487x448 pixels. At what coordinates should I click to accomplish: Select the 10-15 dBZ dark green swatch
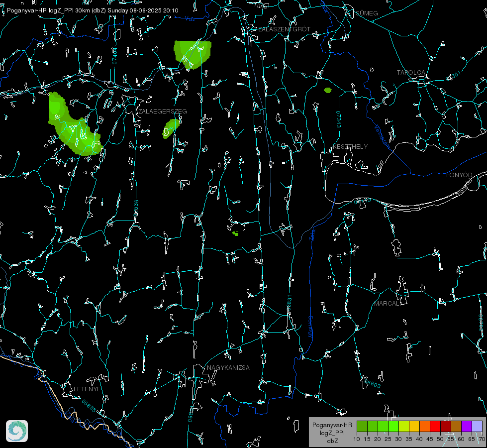(x=362, y=426)
